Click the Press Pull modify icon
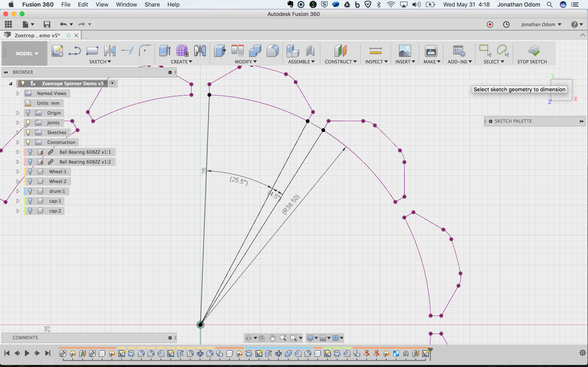 click(x=220, y=51)
